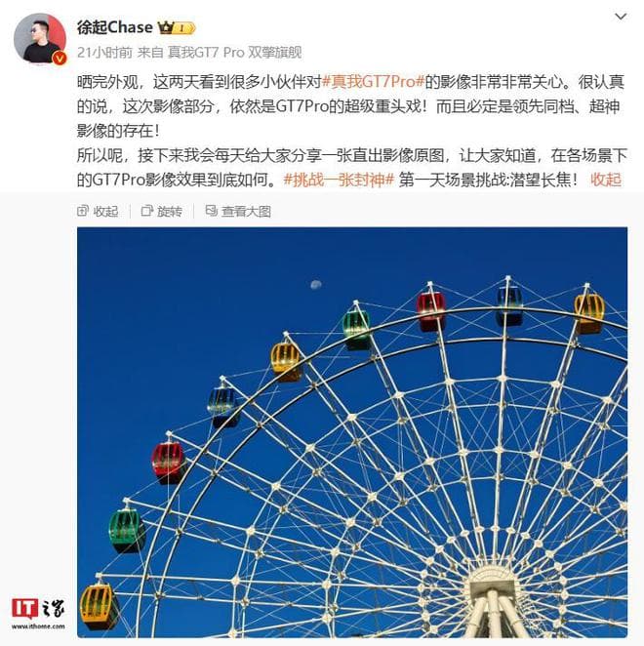This screenshot has width=644, height=646.
Task: Click 徐起Chase profile avatar
Action: pos(40,39)
